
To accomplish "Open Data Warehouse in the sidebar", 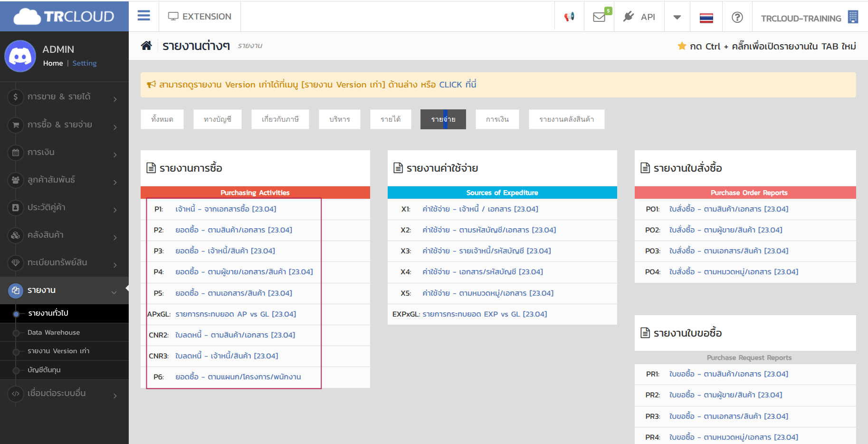I will click(x=54, y=333).
